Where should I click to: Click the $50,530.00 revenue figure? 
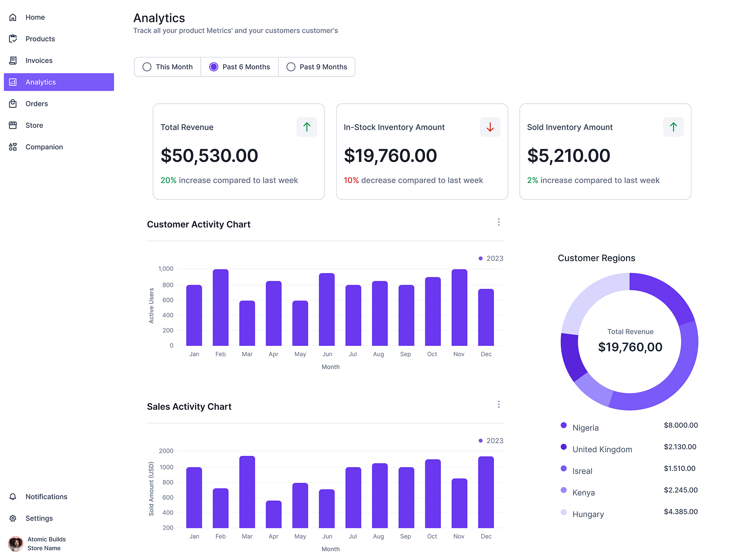(209, 155)
